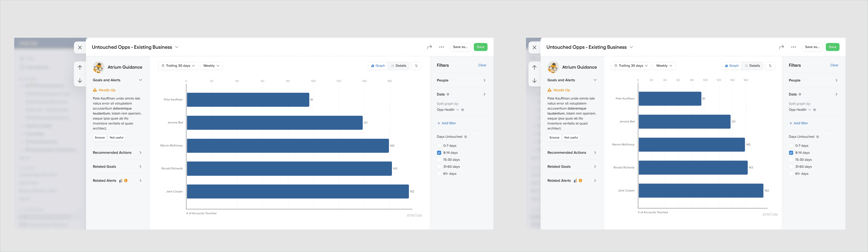Click the green Save button in left window
Viewport: 868px width, 252px height.
481,47
